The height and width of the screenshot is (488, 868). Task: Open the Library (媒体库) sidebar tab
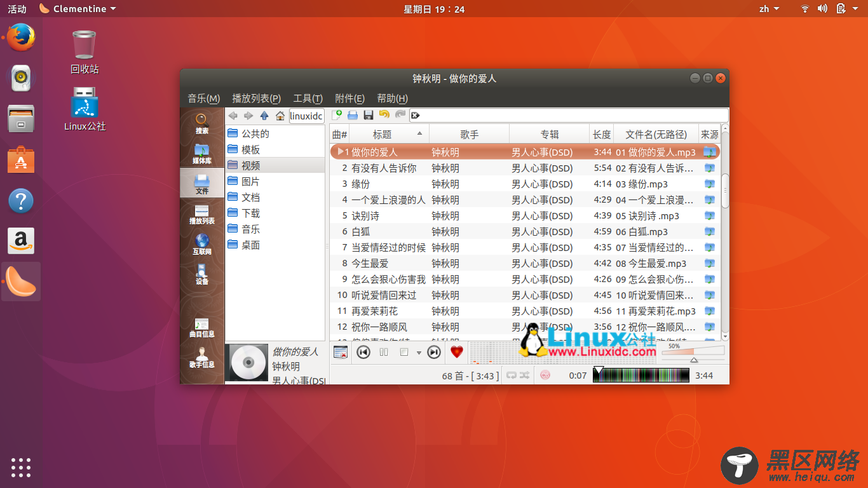pos(201,153)
